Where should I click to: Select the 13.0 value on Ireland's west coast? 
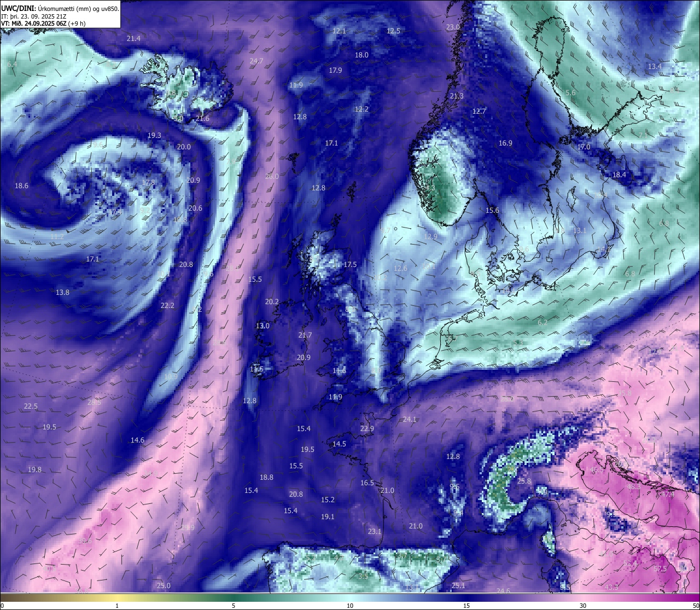[x=262, y=326]
